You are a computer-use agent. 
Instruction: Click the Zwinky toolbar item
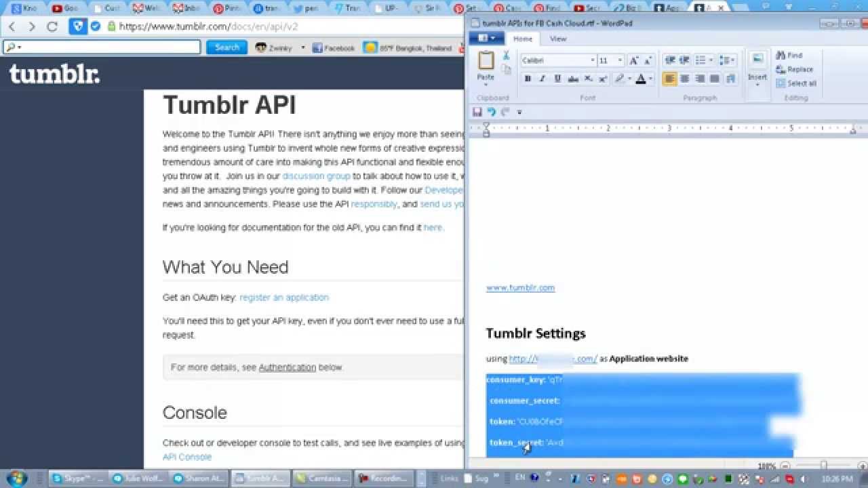[275, 48]
